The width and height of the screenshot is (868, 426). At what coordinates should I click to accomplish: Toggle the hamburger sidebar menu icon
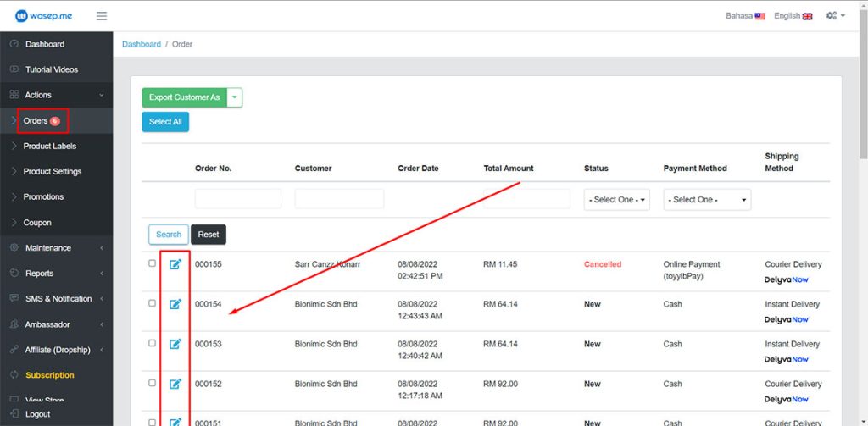coord(102,15)
